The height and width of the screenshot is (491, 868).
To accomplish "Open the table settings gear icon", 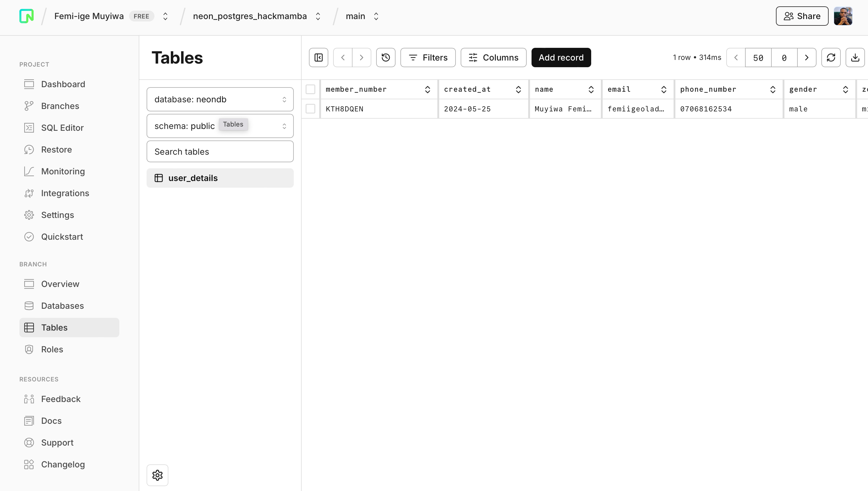I will (x=157, y=475).
